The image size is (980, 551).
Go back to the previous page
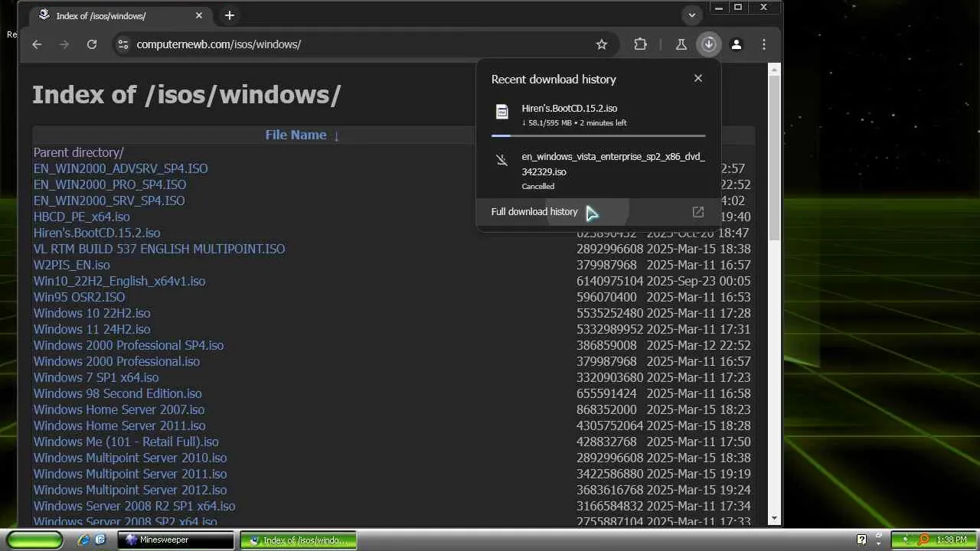click(x=37, y=44)
